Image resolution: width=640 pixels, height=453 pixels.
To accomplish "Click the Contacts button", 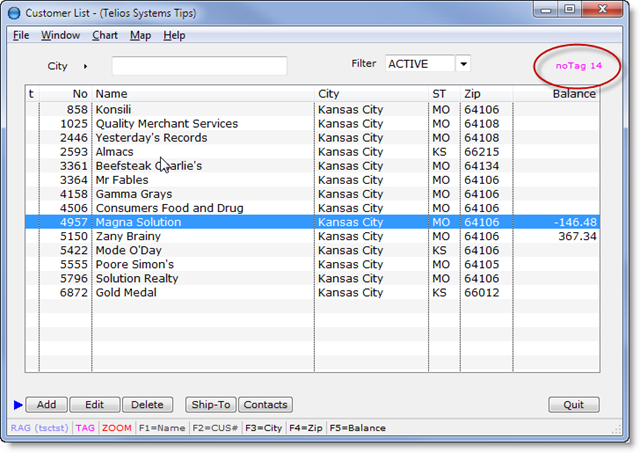I will [x=265, y=405].
